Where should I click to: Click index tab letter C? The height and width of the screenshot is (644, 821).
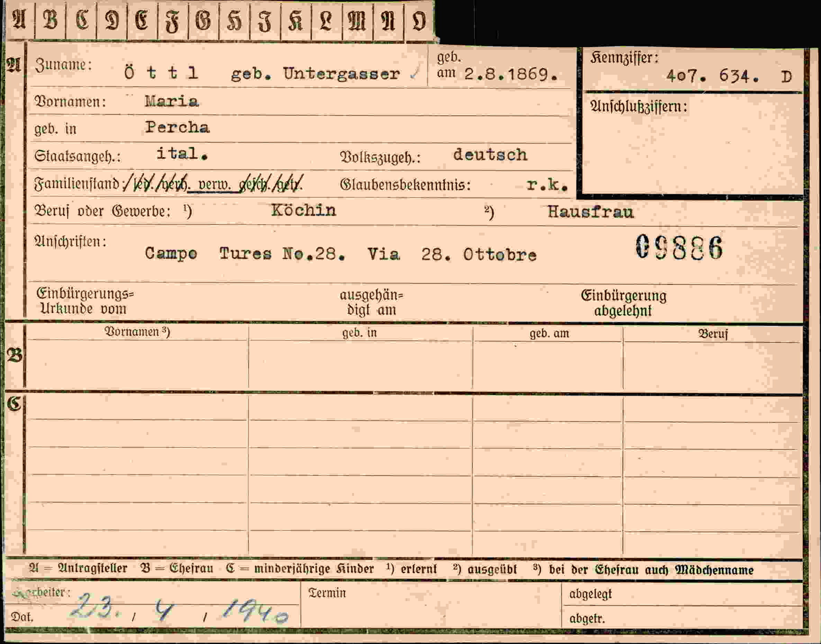click(x=81, y=20)
